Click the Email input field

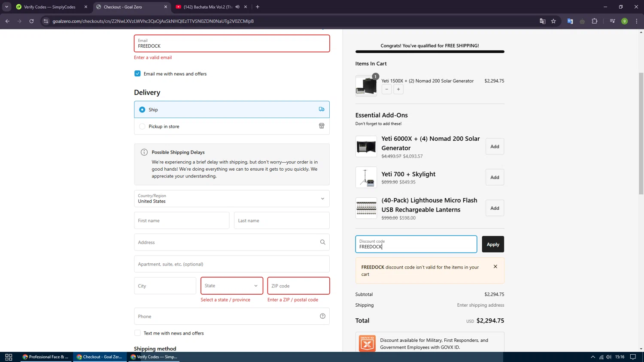pos(232,43)
